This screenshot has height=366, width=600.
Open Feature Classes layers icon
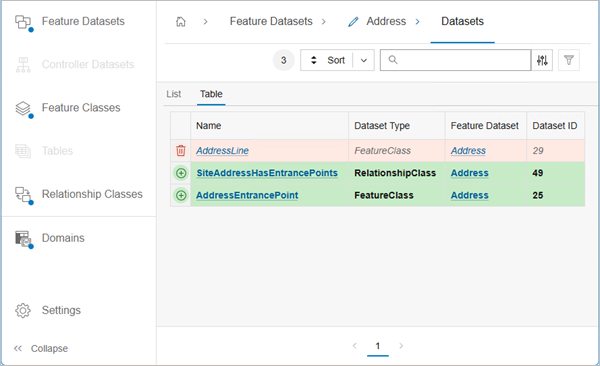coord(23,109)
